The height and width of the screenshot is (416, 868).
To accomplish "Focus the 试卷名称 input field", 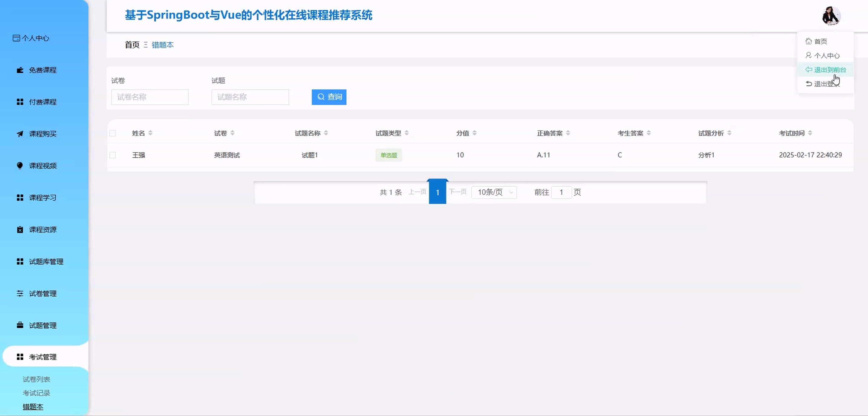I will click(x=150, y=97).
